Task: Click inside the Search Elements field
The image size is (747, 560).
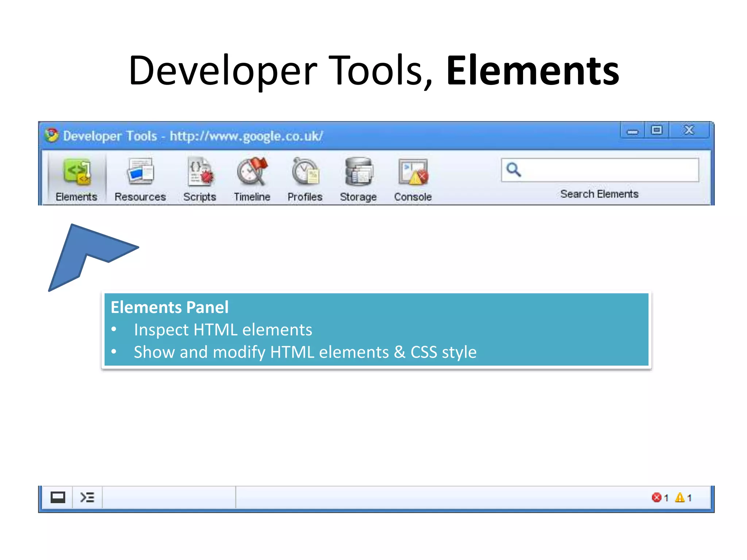Action: 600,170
